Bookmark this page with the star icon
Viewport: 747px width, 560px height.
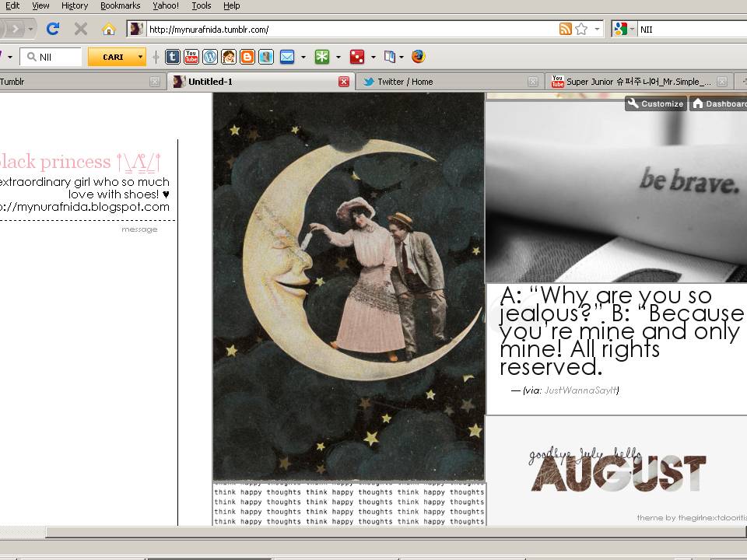point(581,29)
